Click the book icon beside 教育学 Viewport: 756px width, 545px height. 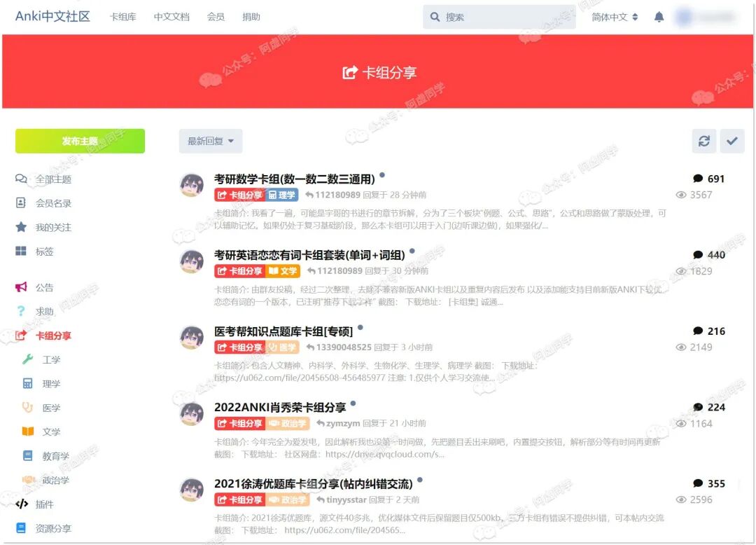point(28,455)
